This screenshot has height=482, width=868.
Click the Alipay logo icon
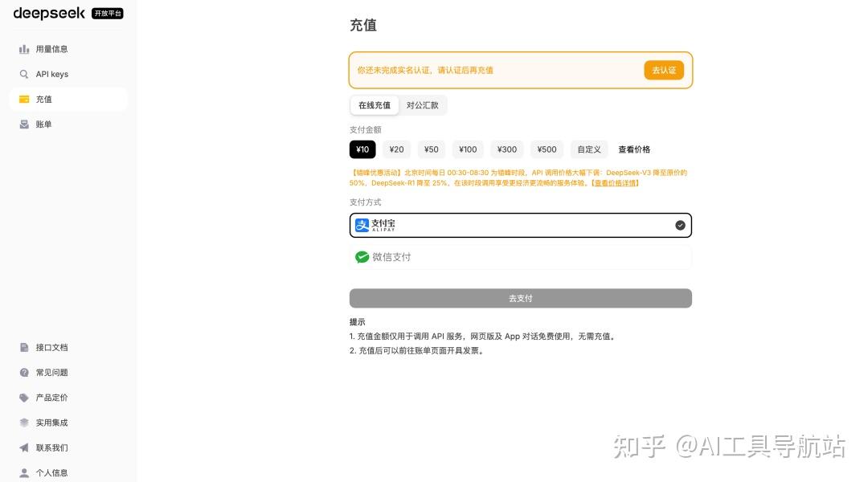[362, 225]
